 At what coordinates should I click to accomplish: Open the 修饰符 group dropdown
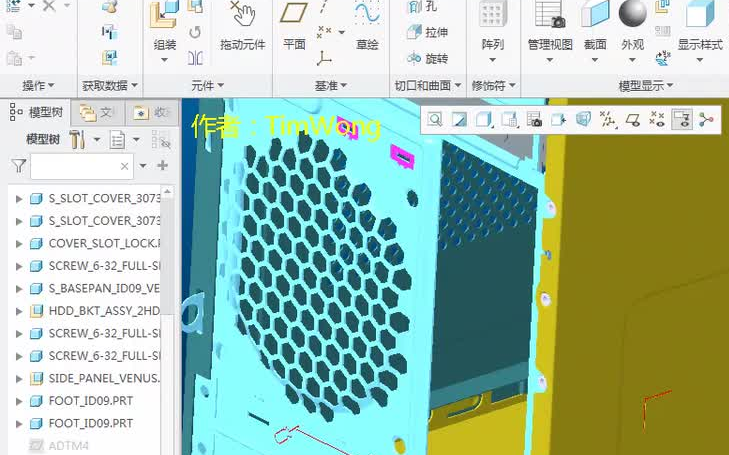coord(493,86)
